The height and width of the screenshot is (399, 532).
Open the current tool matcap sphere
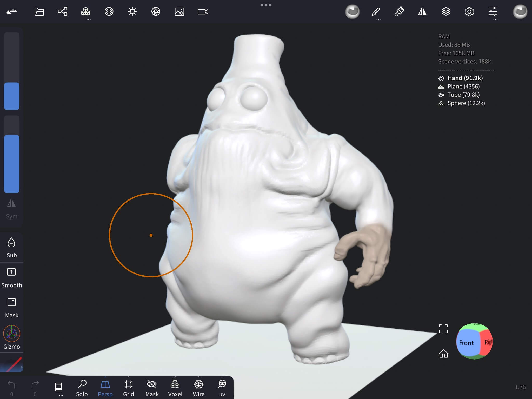[352, 12]
